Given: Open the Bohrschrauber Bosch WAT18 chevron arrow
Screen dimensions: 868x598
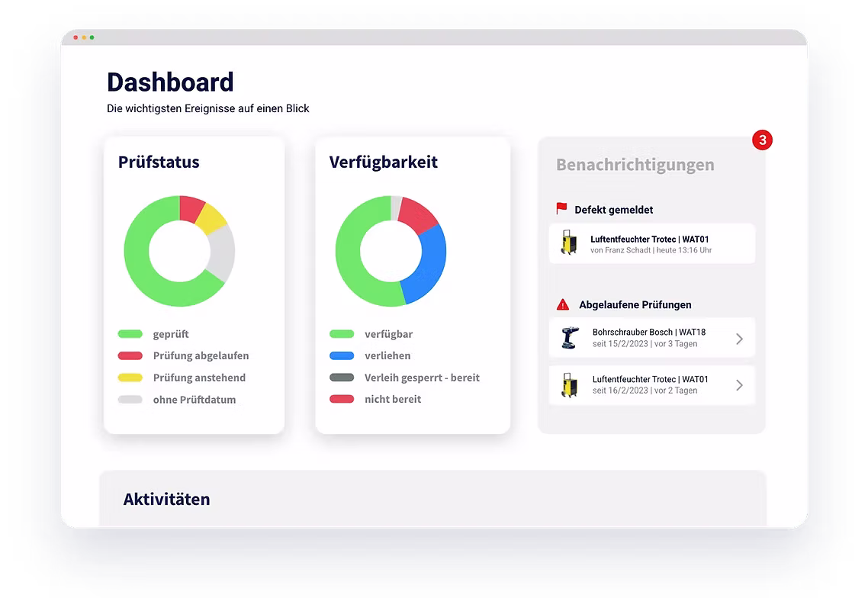Looking at the screenshot, I should [x=739, y=339].
